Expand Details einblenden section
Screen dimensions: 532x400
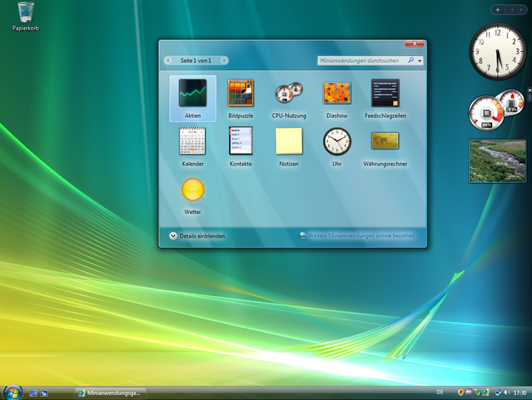[x=197, y=236]
